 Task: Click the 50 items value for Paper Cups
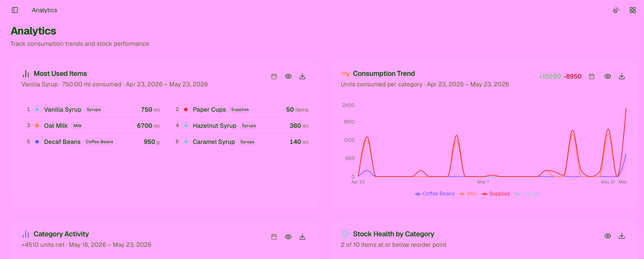(297, 109)
